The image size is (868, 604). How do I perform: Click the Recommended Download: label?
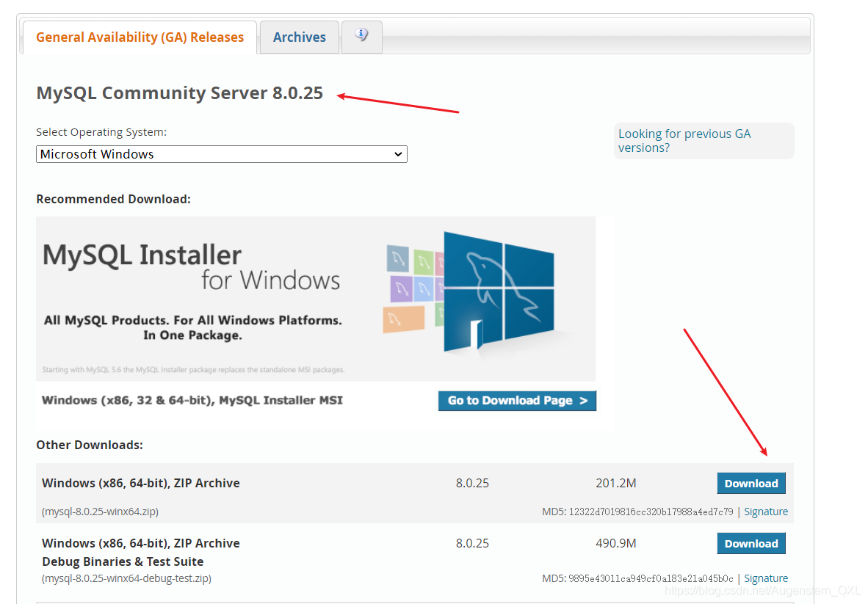pyautogui.click(x=114, y=199)
